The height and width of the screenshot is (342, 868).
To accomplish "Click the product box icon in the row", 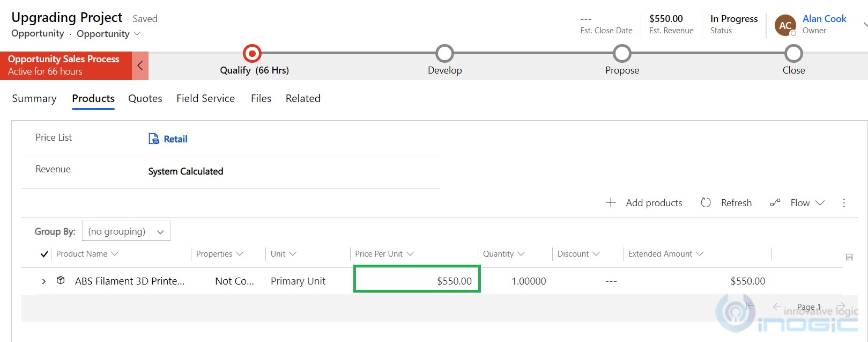I will (x=61, y=280).
